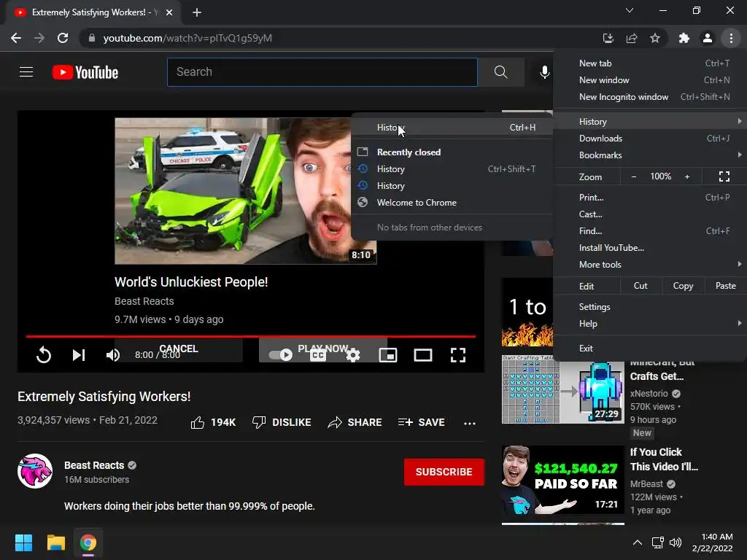This screenshot has height=560, width=747.
Task: Open more actions for the video
Action: pyautogui.click(x=470, y=423)
